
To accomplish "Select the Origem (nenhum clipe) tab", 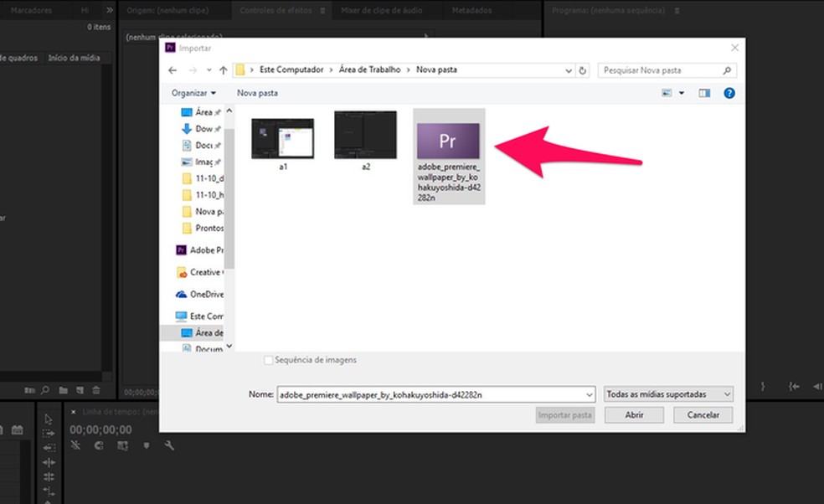I will point(167,10).
